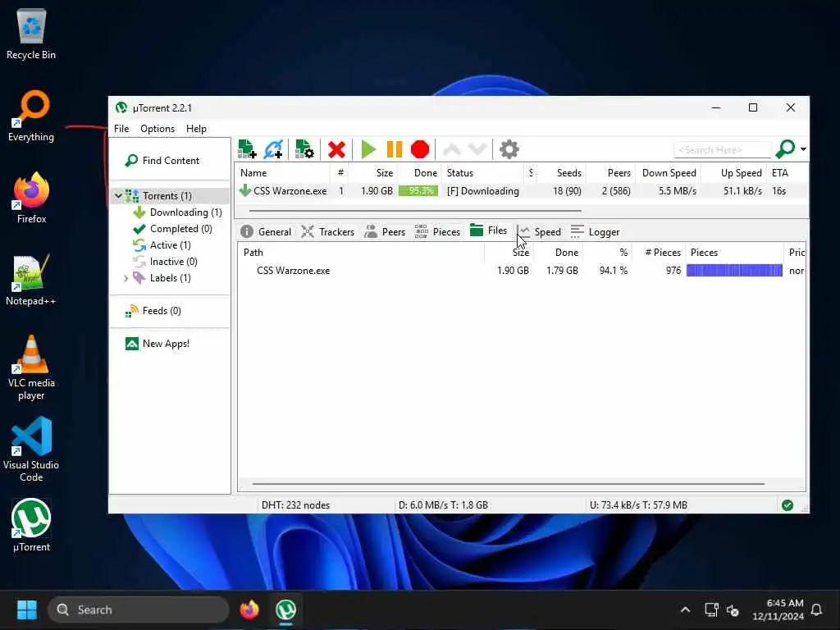Click the taskbar Search box
Screen dimensions: 840x630
point(139,609)
